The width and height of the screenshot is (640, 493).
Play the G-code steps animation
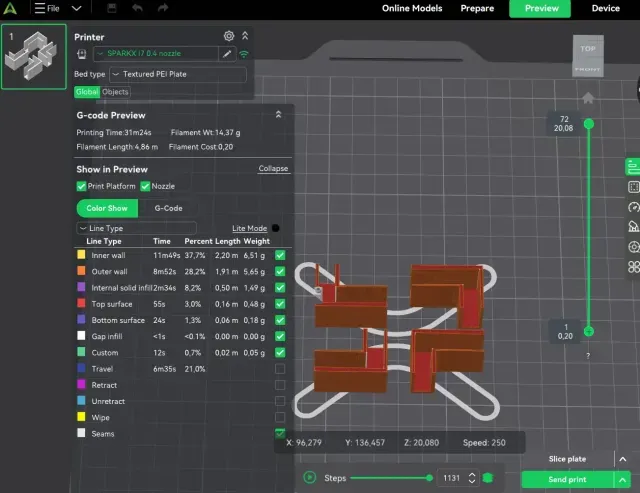coord(310,477)
